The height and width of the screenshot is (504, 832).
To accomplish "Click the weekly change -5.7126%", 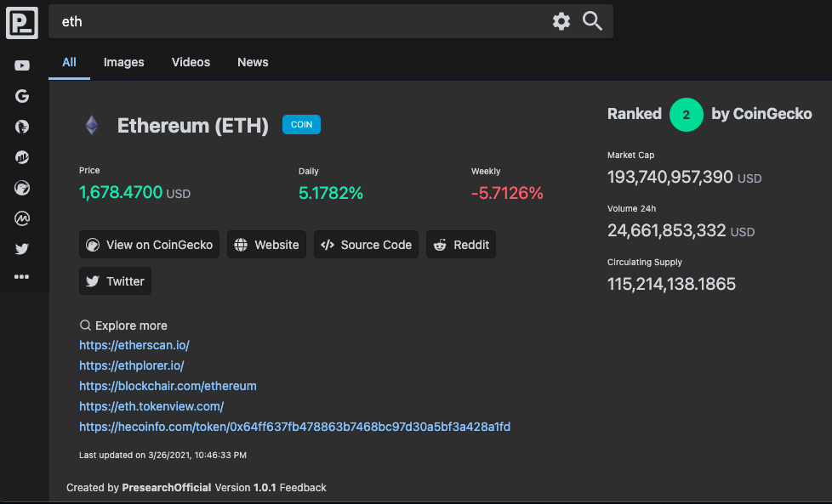I will [x=507, y=193].
